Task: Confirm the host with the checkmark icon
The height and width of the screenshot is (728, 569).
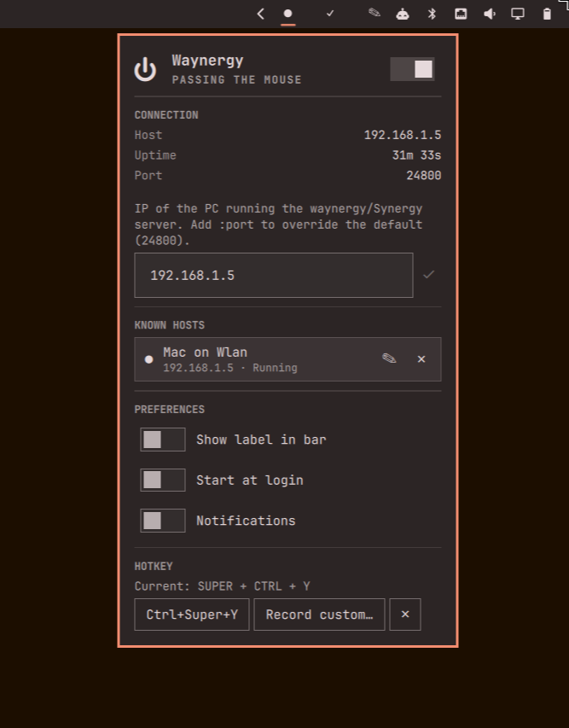Action: pyautogui.click(x=429, y=275)
